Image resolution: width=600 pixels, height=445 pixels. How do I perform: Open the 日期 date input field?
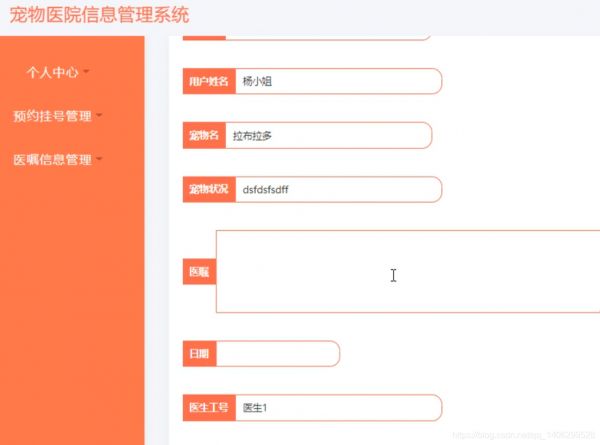point(278,354)
